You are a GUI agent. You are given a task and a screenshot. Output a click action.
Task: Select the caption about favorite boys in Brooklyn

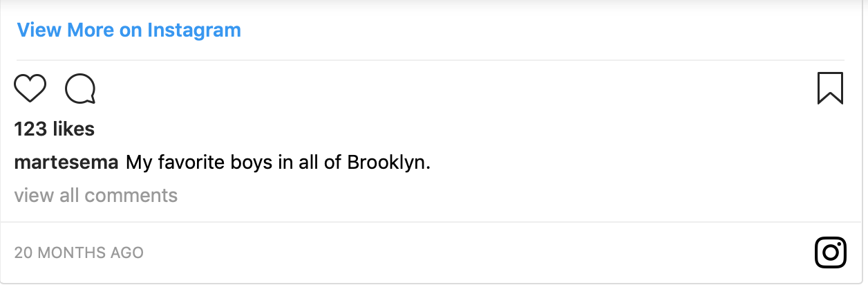[278, 163]
